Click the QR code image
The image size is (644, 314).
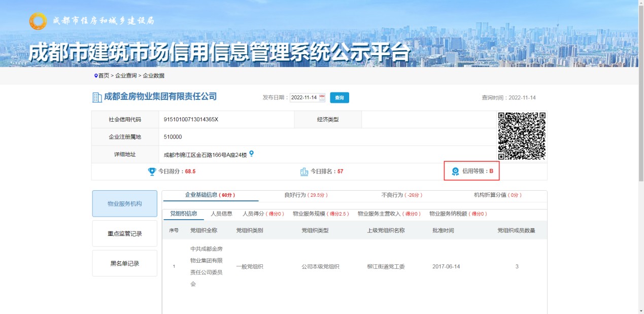click(521, 136)
